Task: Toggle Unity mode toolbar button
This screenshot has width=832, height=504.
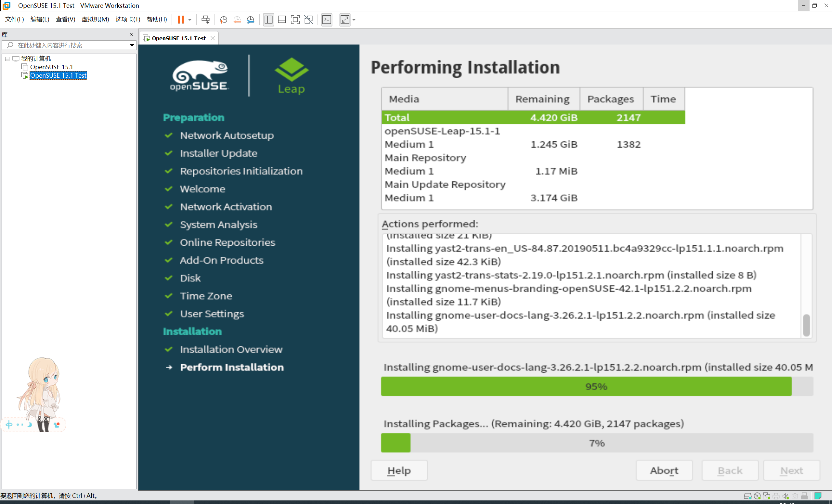Action: pos(308,19)
